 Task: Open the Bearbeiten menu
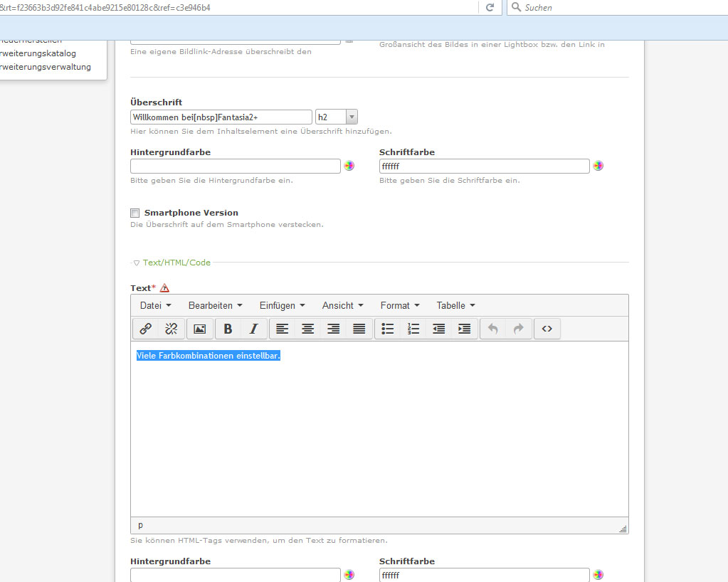[215, 305]
